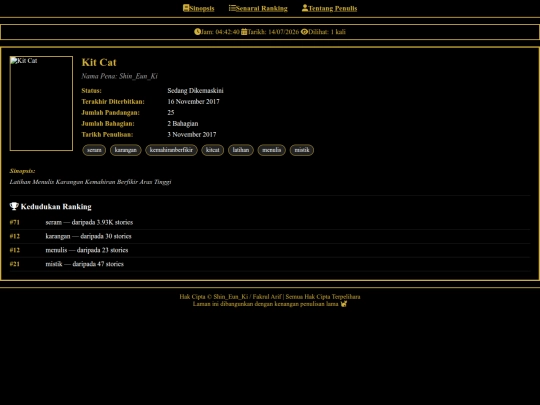Click the date 16 November 2017
The height and width of the screenshot is (405, 540).
193,102
